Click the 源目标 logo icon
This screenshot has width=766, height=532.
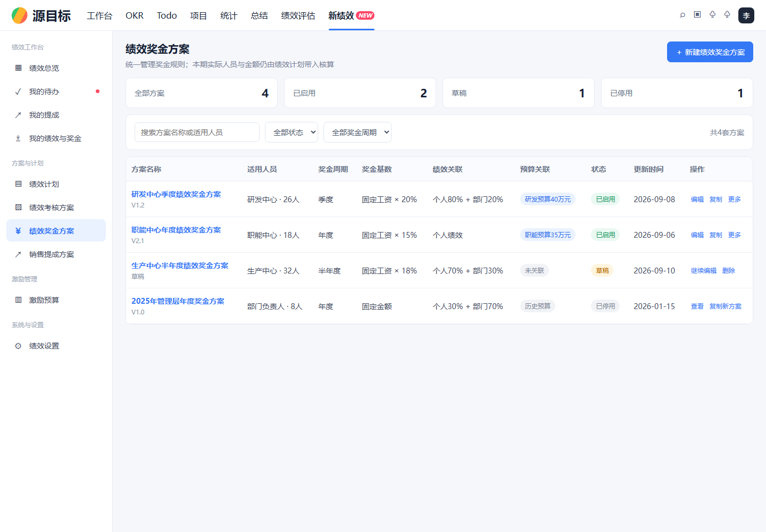(x=20, y=15)
